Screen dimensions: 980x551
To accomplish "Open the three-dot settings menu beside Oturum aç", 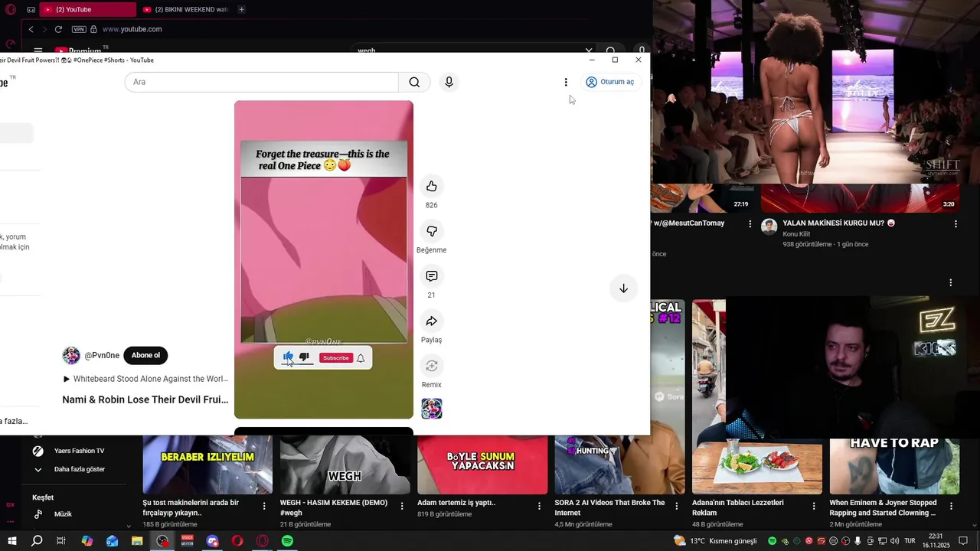I will click(566, 82).
